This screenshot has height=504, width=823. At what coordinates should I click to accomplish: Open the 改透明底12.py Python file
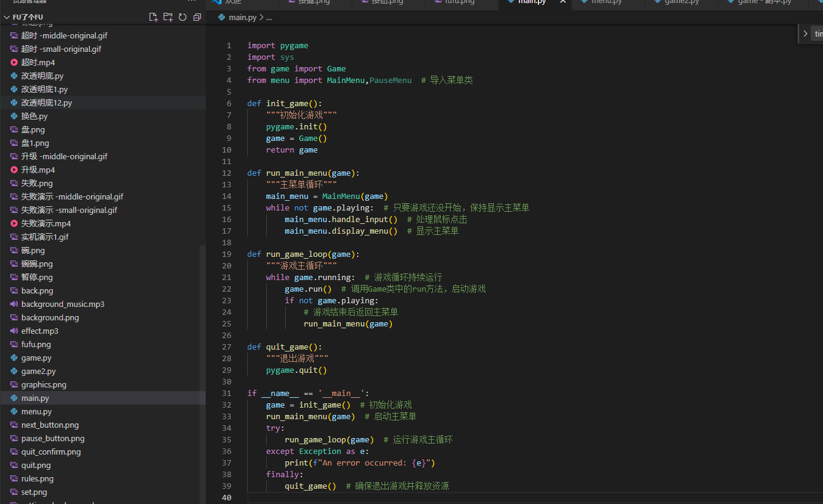tap(103, 103)
